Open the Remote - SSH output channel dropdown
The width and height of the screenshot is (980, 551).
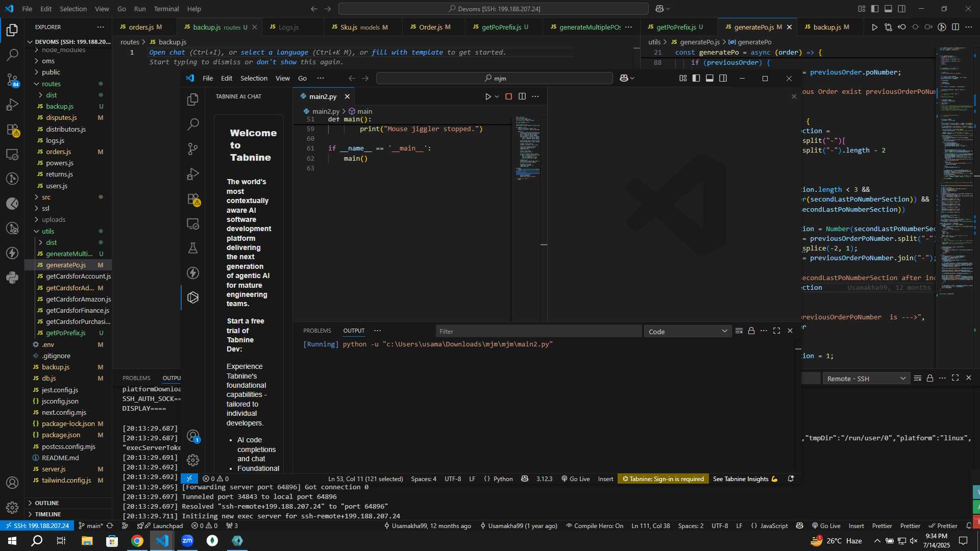click(x=866, y=379)
